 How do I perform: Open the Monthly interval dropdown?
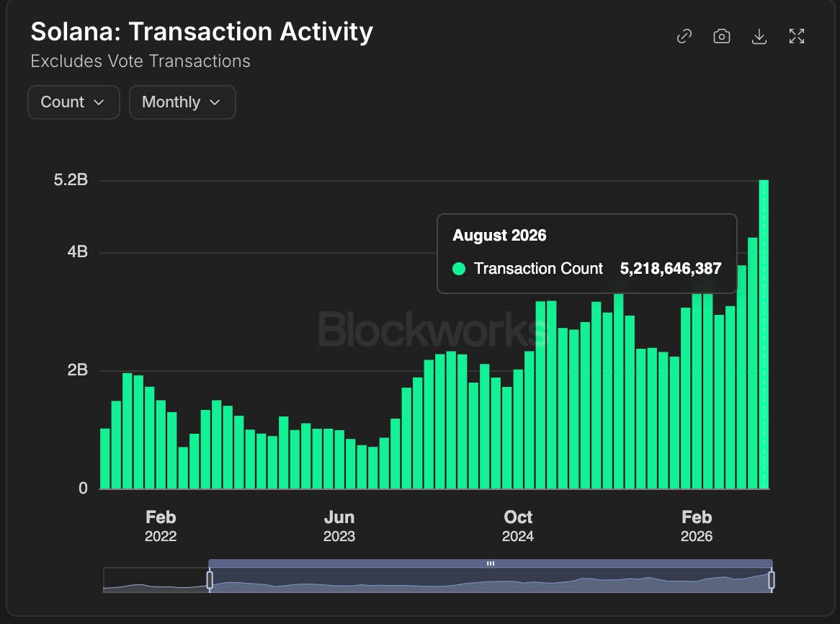182,102
